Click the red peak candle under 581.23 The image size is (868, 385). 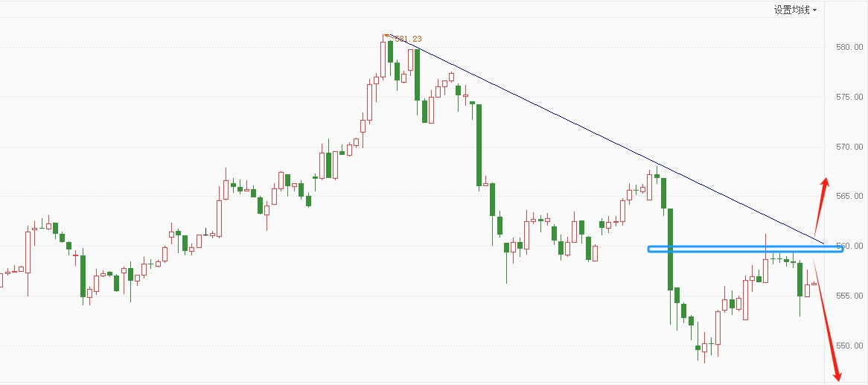[383, 58]
